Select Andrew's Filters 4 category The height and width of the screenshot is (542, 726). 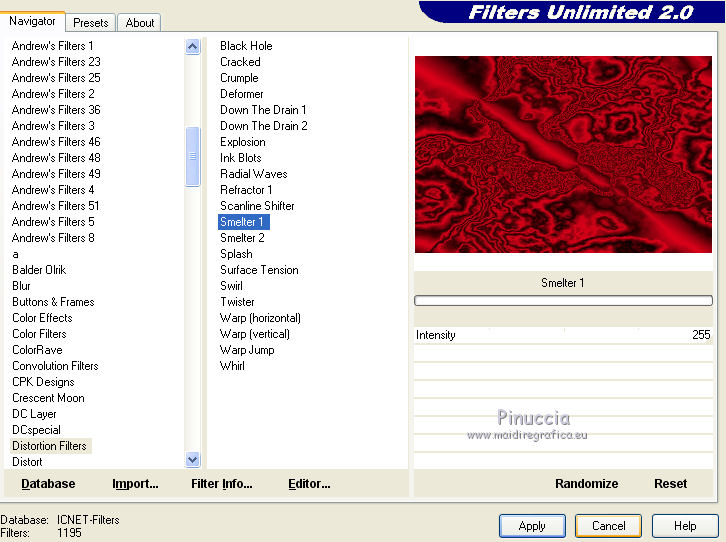pyautogui.click(x=53, y=190)
